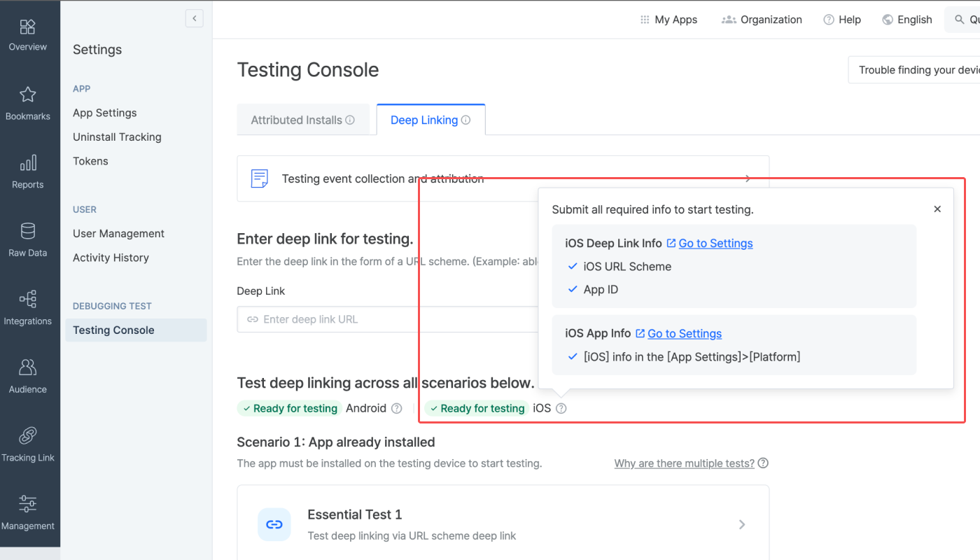
Task: Click the help icon next to iOS
Action: click(561, 408)
